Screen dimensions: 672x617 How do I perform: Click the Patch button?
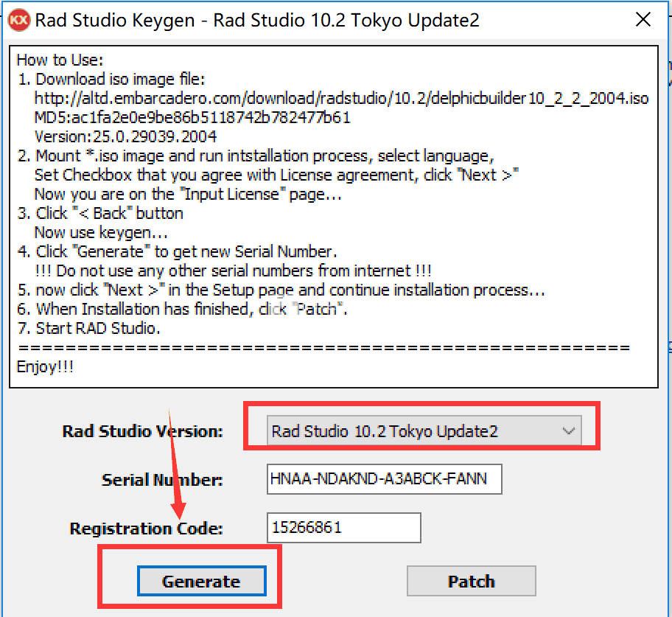(471, 581)
